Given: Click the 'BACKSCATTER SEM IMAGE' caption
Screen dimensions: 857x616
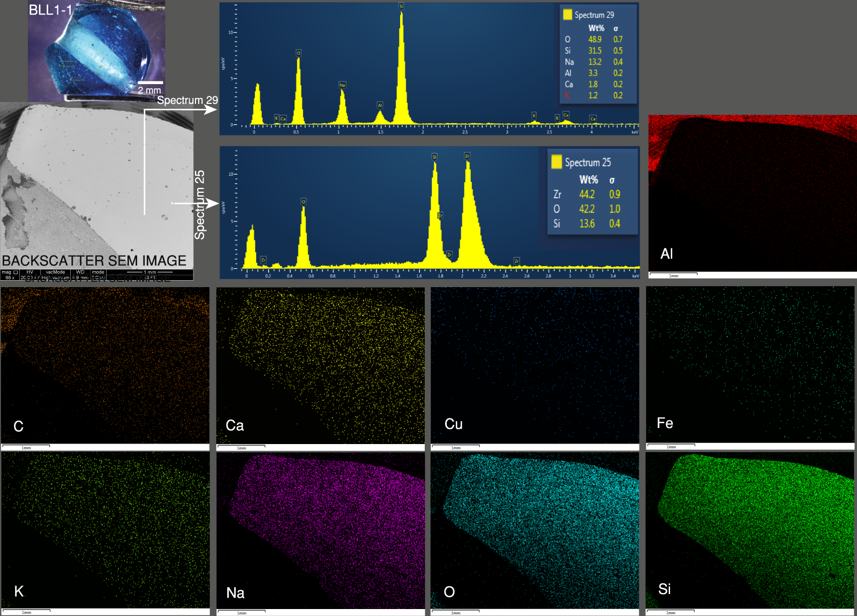Looking at the screenshot, I should (x=94, y=260).
